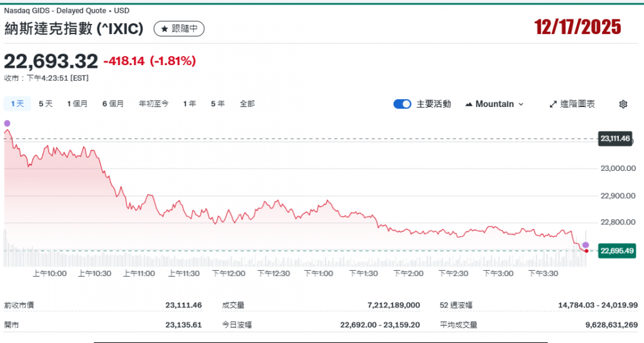Click the mountain chart type icon
644x343 pixels.
pos(468,104)
